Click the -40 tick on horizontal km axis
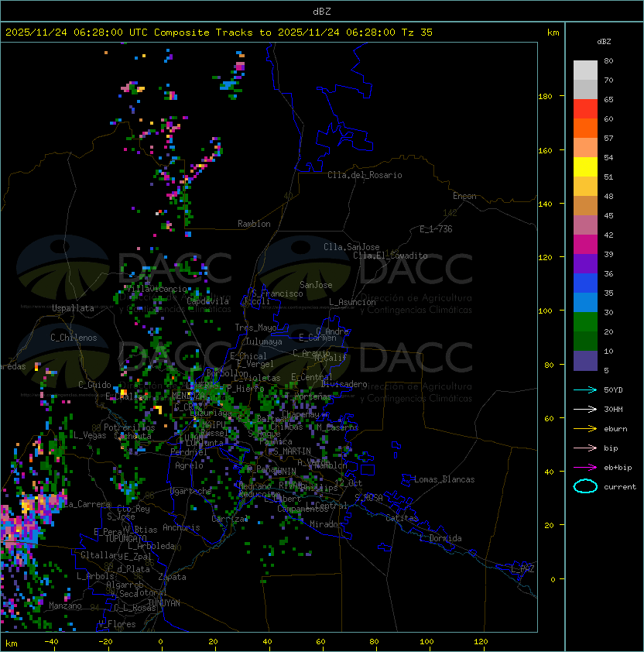Viewport: 644px width, 652px height. 51,642
